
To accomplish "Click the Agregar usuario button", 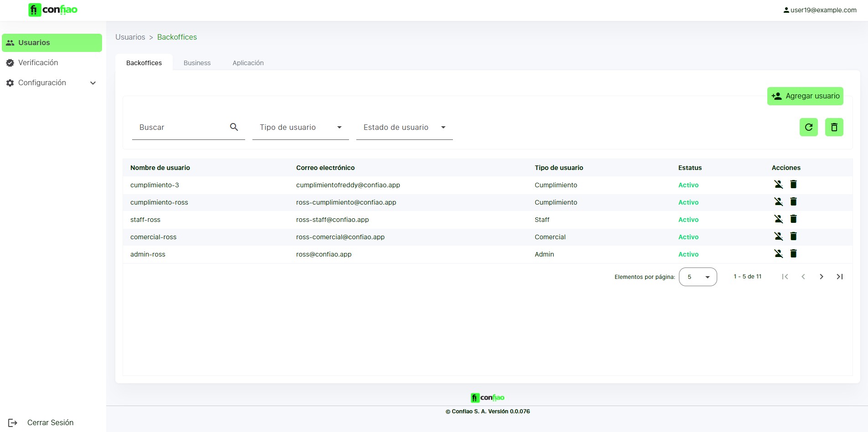I will point(805,96).
